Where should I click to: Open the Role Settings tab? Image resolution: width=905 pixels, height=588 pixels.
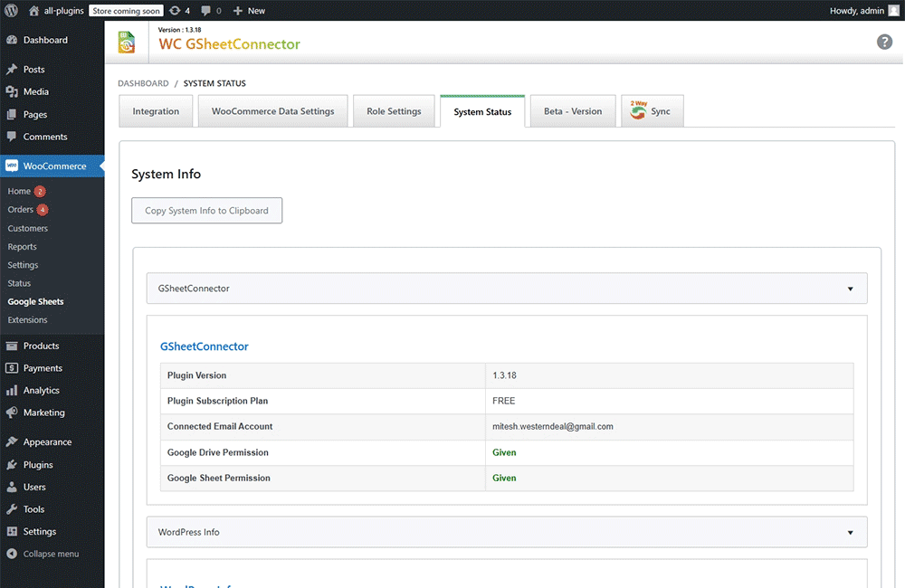click(394, 111)
